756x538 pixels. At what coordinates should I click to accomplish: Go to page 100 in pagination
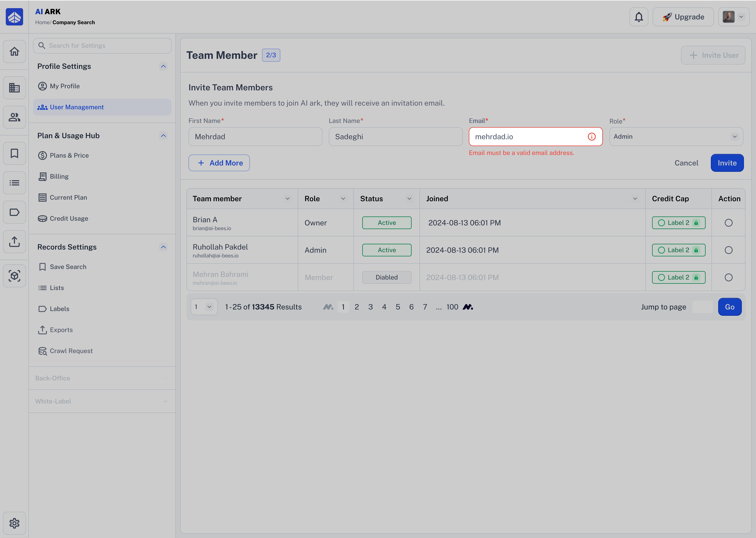pyautogui.click(x=452, y=307)
